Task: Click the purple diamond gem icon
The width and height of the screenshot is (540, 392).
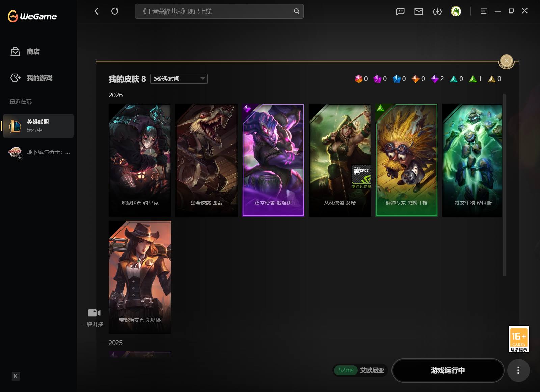Action: pos(435,79)
